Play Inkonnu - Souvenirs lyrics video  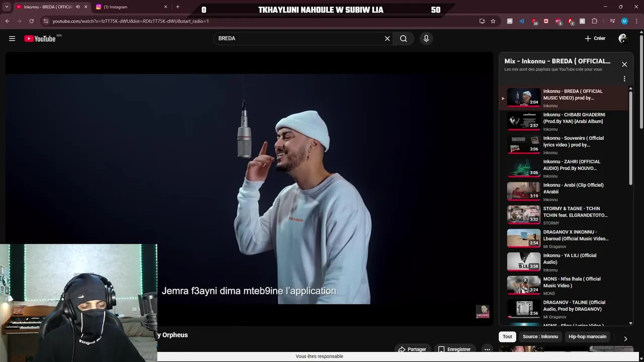(564, 145)
